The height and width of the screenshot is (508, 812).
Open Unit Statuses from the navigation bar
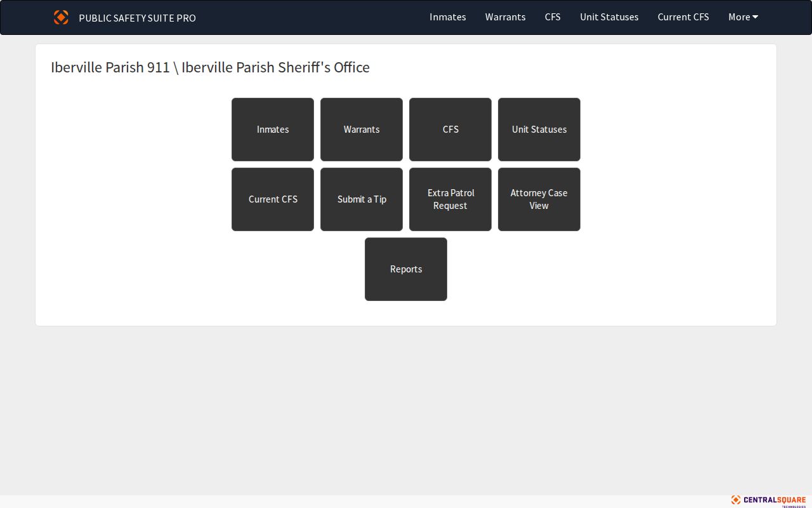click(x=609, y=17)
